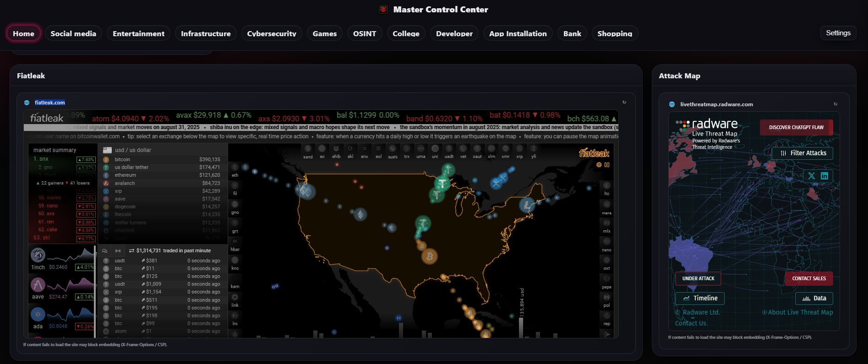Open Radware's LinkedIn icon

pyautogui.click(x=824, y=176)
